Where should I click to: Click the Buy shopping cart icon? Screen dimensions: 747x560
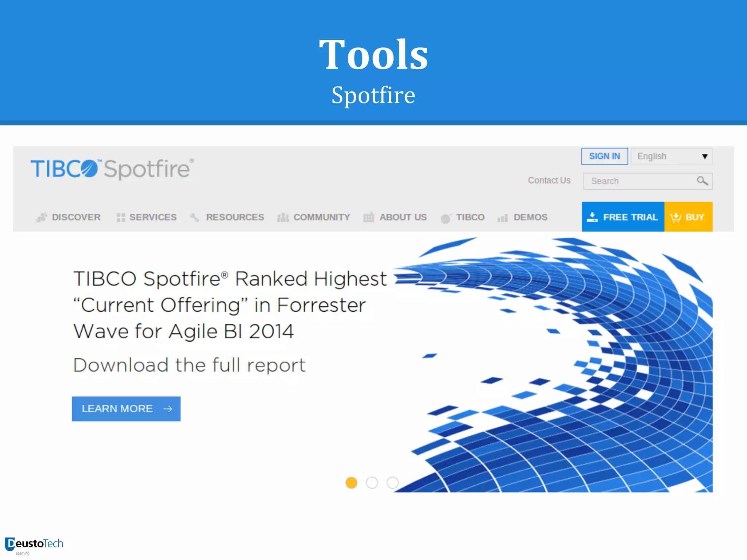coord(676,217)
